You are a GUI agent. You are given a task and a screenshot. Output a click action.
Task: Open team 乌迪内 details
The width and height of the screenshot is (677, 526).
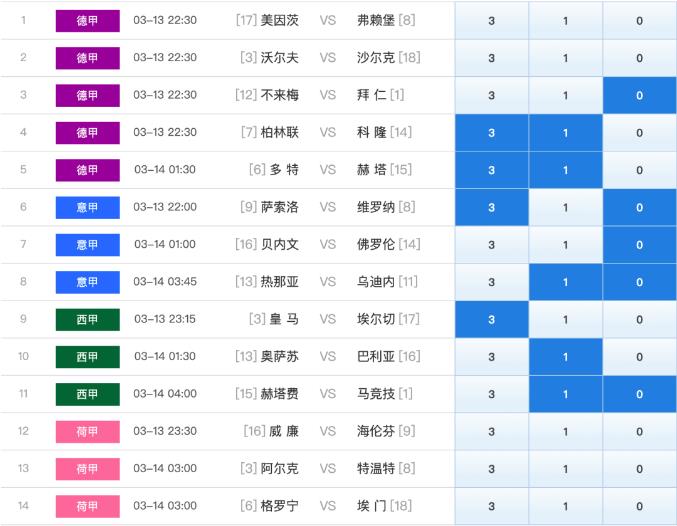[376, 282]
